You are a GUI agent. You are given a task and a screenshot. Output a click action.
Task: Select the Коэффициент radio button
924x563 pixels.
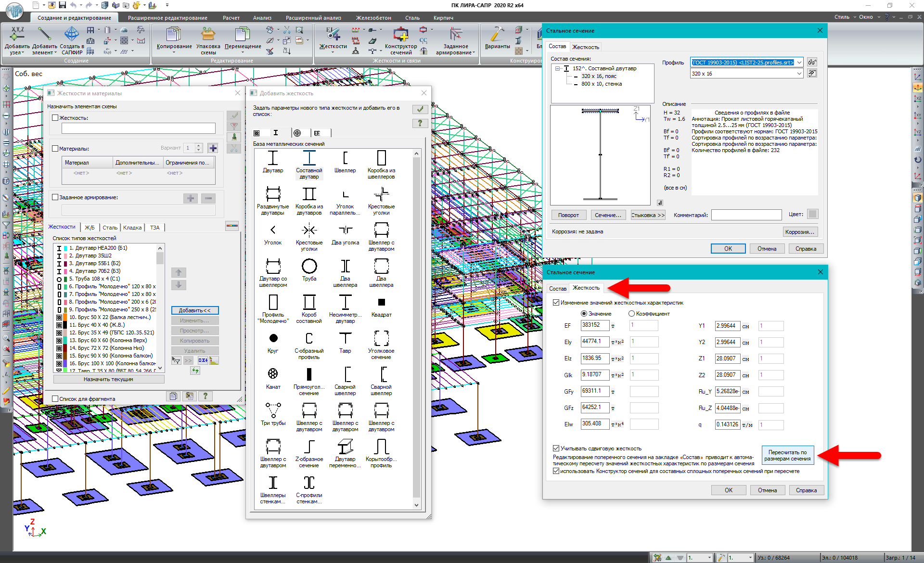(x=631, y=313)
